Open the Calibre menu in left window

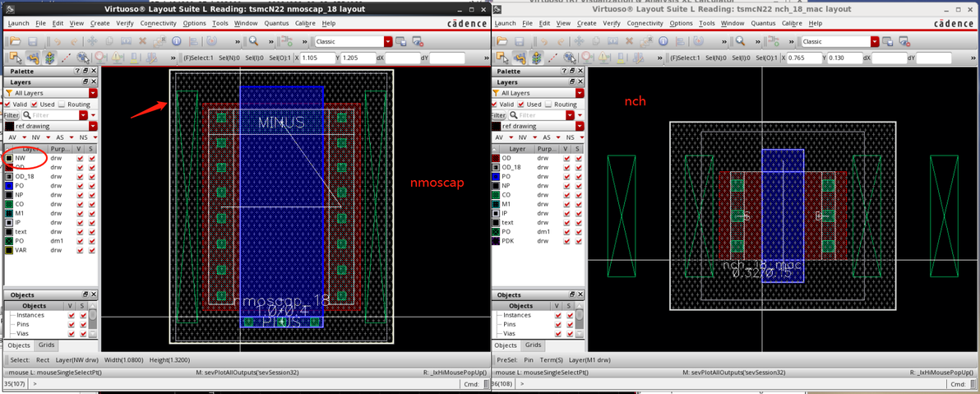[x=304, y=23]
